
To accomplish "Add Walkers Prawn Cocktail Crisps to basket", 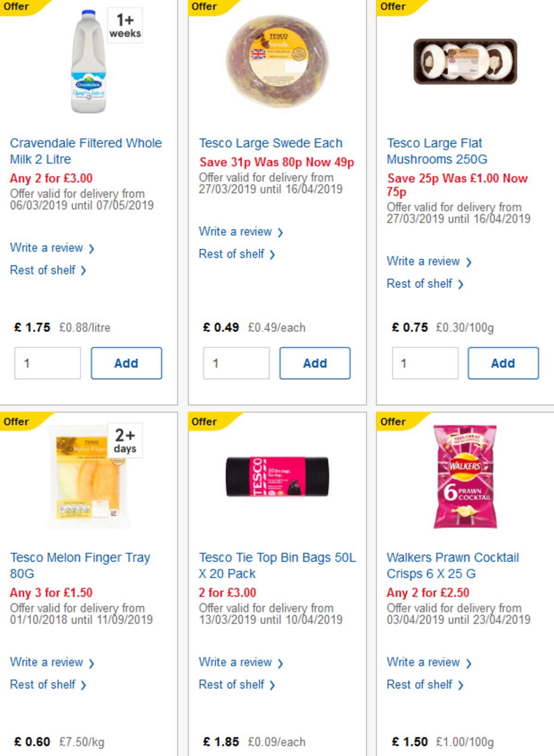I will (503, 755).
